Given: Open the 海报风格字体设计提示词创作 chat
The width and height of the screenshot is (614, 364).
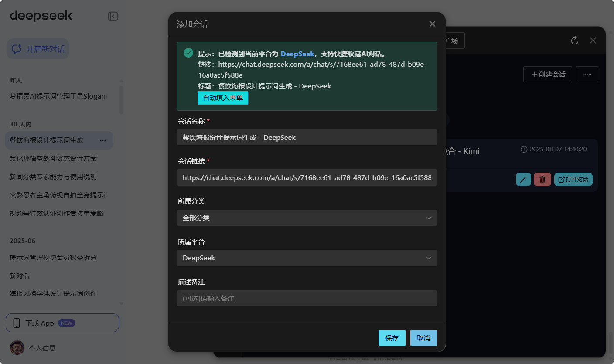Looking at the screenshot, I should coord(53,294).
